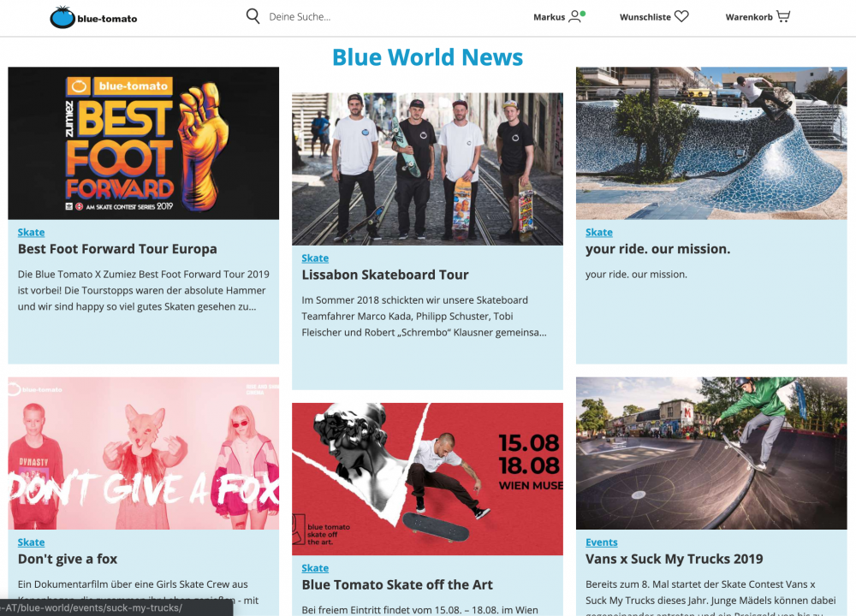
Task: Open the Markus account user icon
Action: [575, 16]
